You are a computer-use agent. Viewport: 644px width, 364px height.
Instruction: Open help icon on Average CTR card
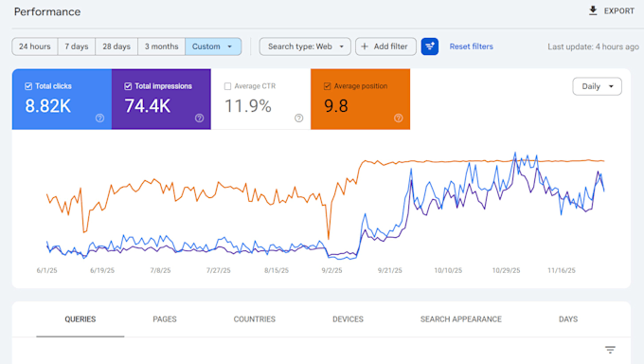coord(298,118)
